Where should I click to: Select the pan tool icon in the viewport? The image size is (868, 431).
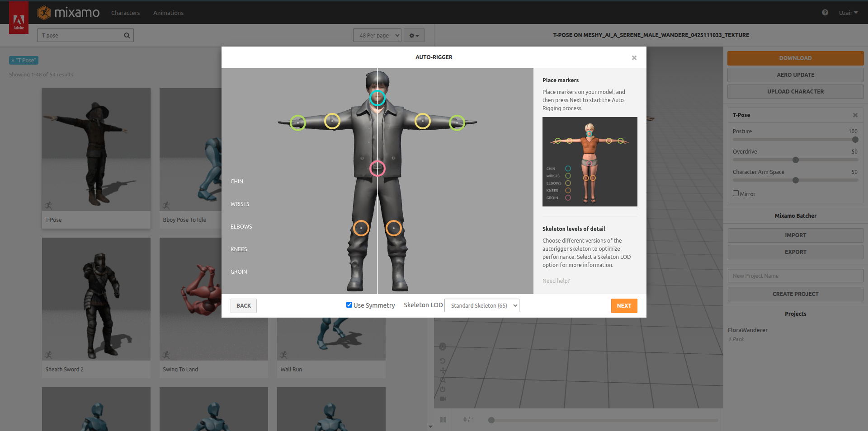coord(443,370)
